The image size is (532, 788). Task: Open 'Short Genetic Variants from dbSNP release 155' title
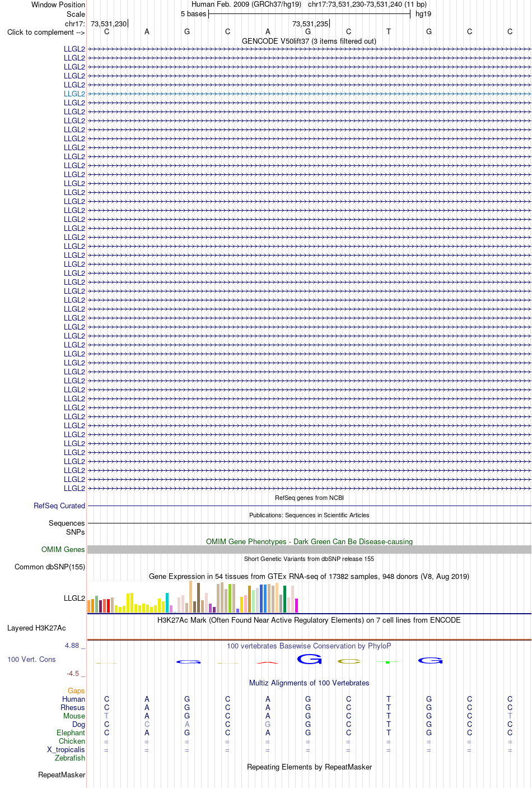pyautogui.click(x=309, y=559)
